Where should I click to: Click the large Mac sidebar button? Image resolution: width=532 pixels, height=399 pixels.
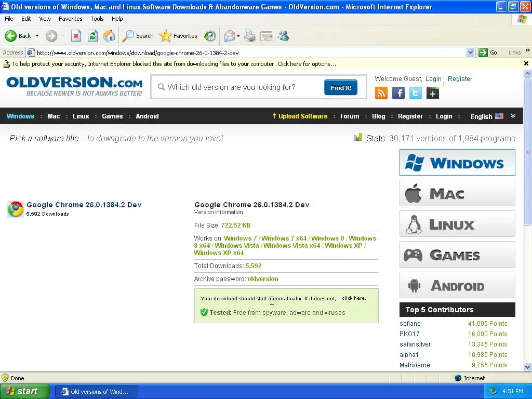pyautogui.click(x=457, y=193)
